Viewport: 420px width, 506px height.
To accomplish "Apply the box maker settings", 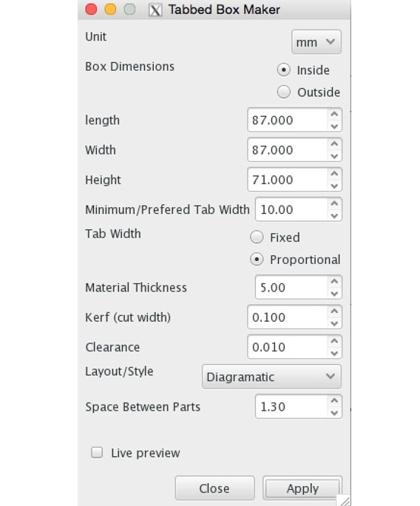I will click(x=302, y=488).
